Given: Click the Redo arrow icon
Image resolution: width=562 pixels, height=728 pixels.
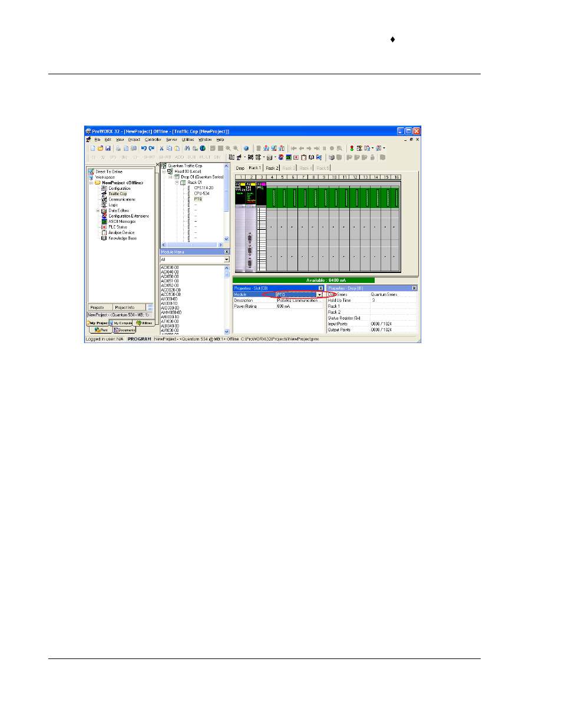Looking at the screenshot, I should [151, 149].
